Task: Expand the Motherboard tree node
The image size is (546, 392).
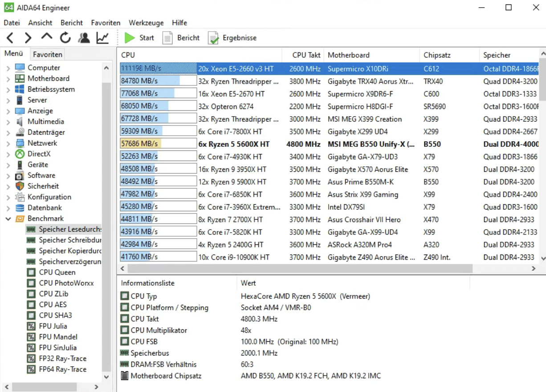Action: pyautogui.click(x=8, y=79)
